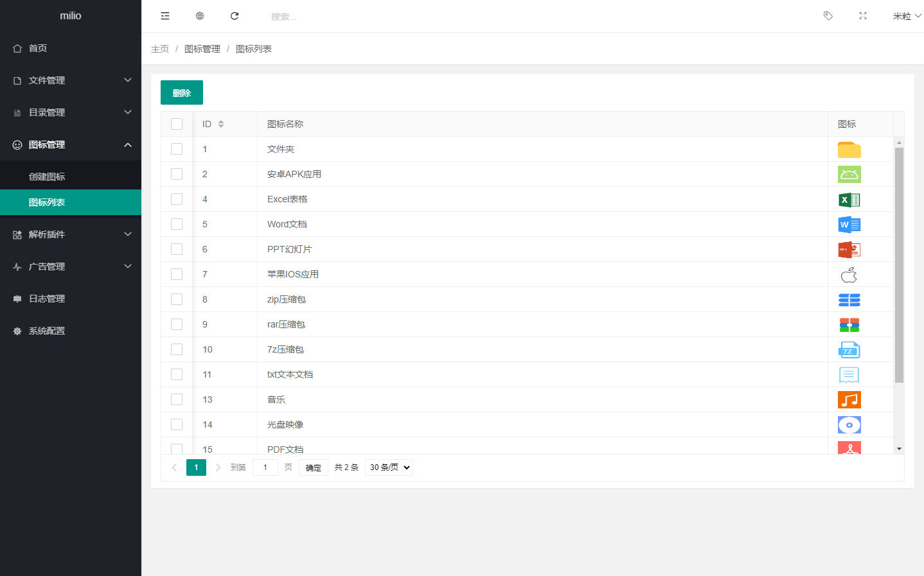924x576 pixels.
Task: Check the checkbox for 文件夹 row
Action: click(x=177, y=149)
